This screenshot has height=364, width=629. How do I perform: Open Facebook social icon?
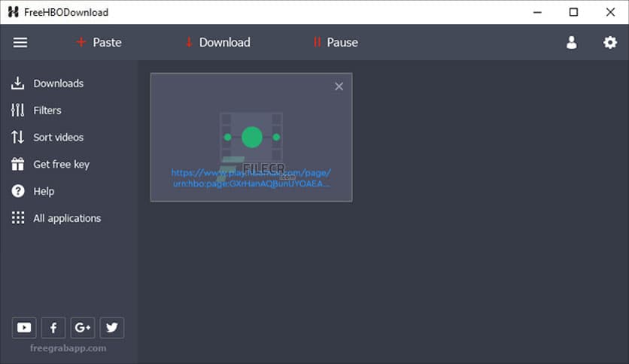[x=53, y=328]
